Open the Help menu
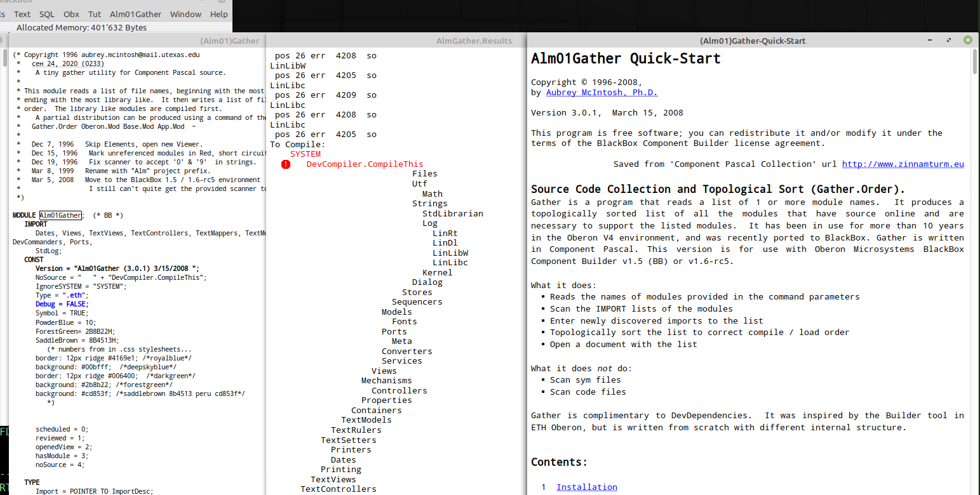Screen dimensions: 980x495 (x=218, y=14)
